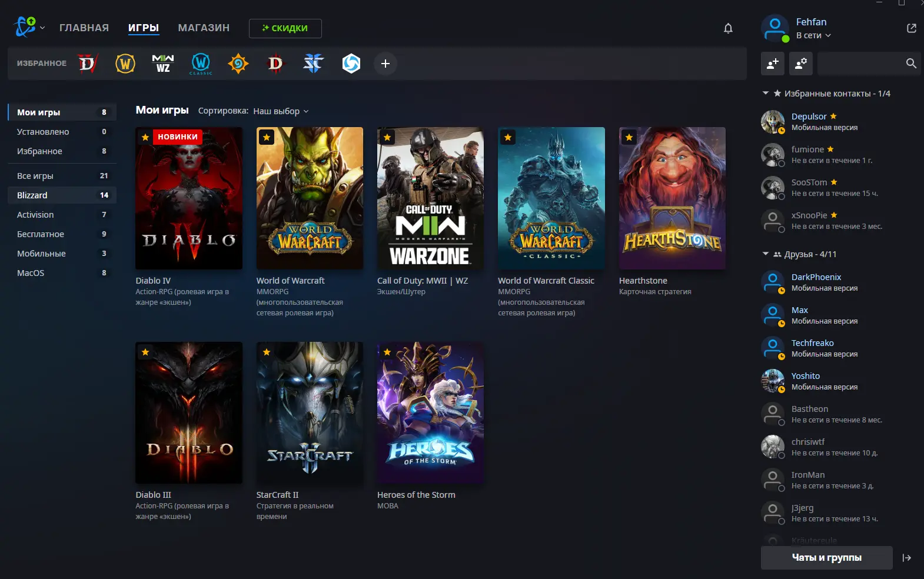924x579 pixels.
Task: Toggle favorite star on Hearthstone card
Action: [629, 137]
